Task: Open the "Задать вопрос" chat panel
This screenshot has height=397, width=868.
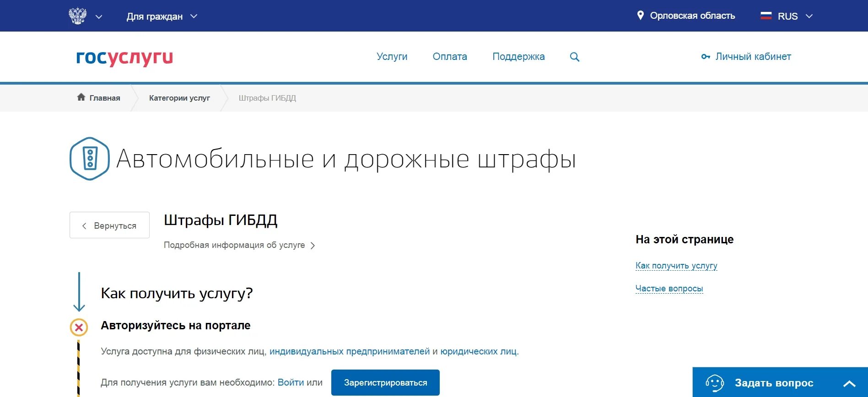Action: [780, 382]
